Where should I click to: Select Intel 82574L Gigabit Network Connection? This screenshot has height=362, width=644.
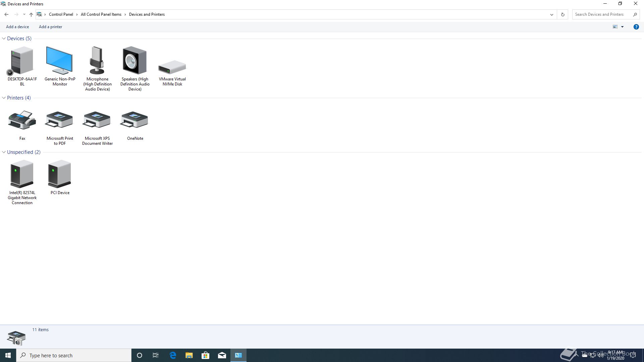click(x=22, y=174)
